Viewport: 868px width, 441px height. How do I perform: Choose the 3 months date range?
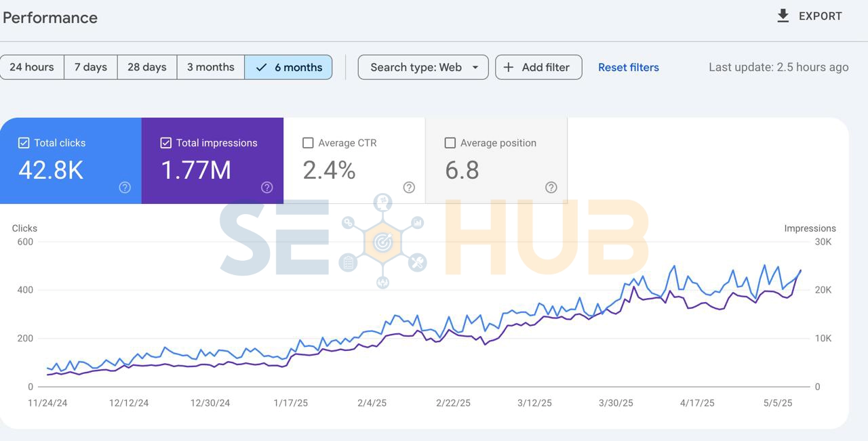210,67
